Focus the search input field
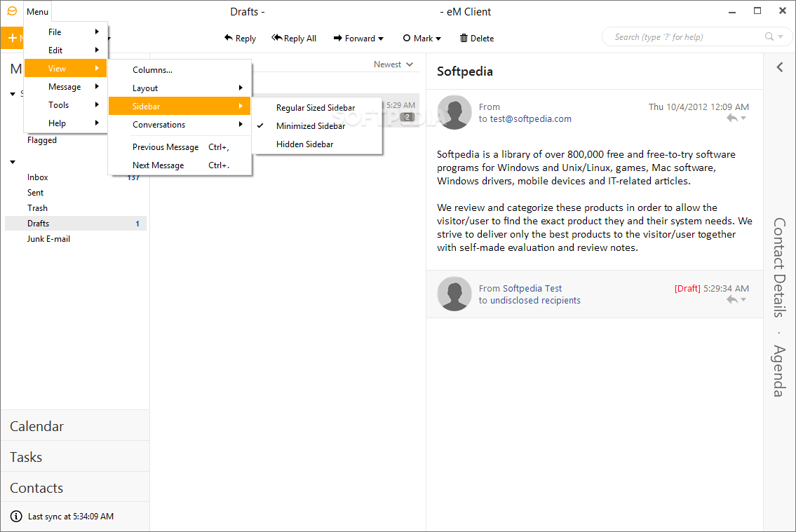This screenshot has width=796, height=532. 685,36
